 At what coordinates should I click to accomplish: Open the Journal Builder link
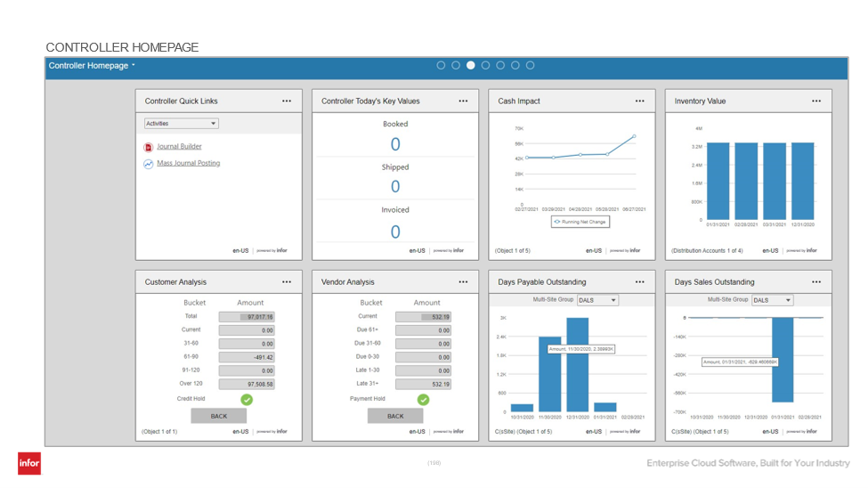[x=179, y=147]
